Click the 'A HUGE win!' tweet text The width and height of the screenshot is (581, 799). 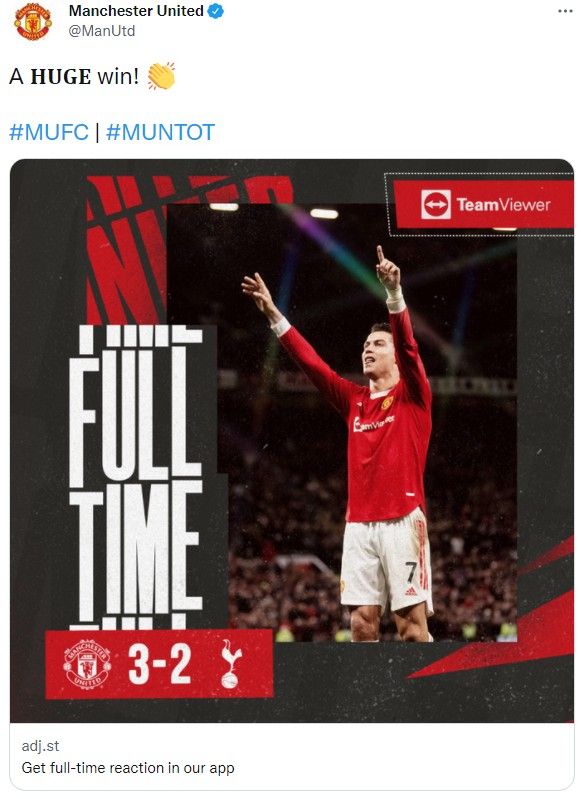click(x=74, y=76)
